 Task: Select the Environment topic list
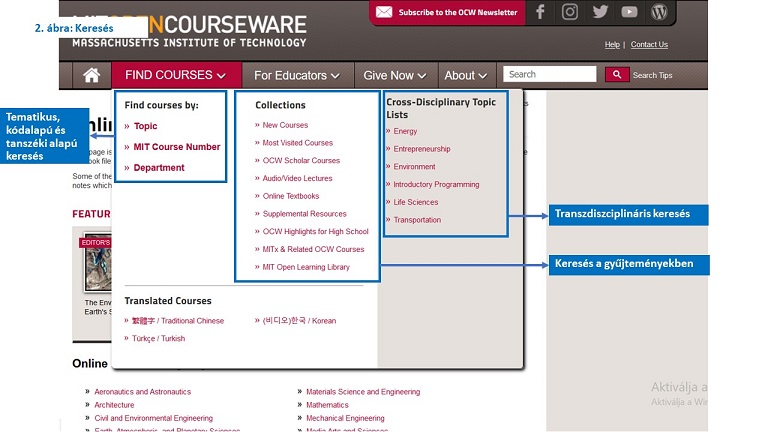pyautogui.click(x=414, y=167)
